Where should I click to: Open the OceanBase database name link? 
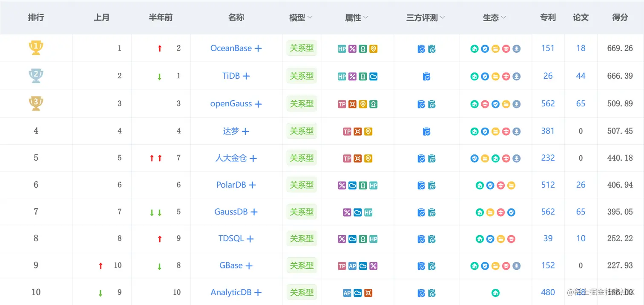231,48
